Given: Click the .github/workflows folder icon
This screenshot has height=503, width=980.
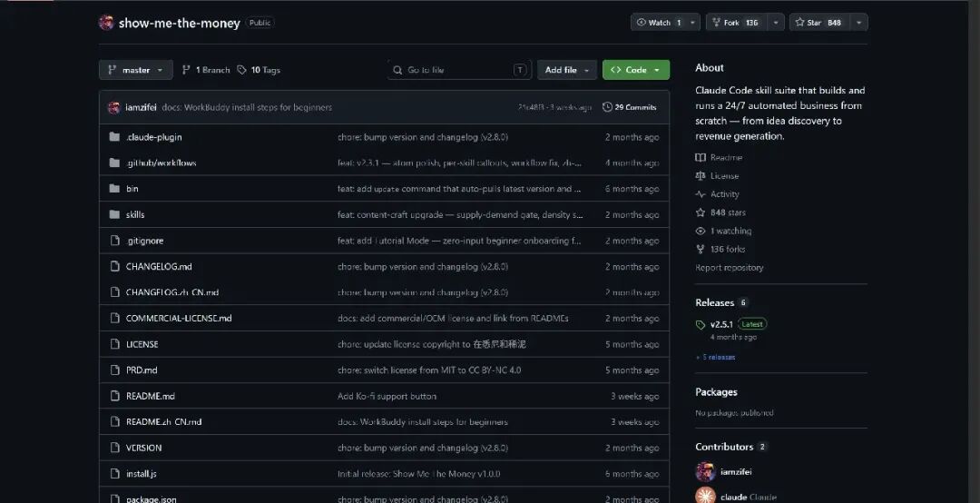Looking at the screenshot, I should pos(114,163).
